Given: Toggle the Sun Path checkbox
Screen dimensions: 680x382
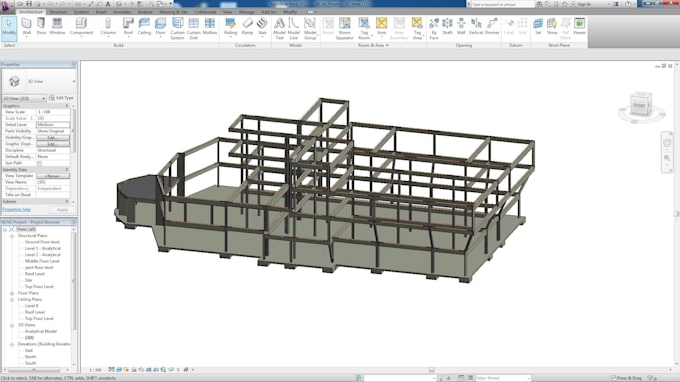Looking at the screenshot, I should (39, 163).
